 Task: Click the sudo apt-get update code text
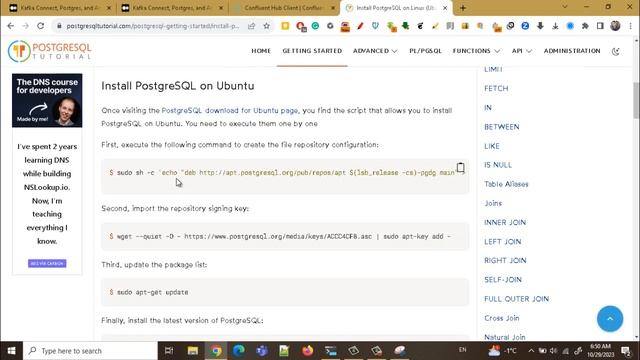pyautogui.click(x=153, y=292)
